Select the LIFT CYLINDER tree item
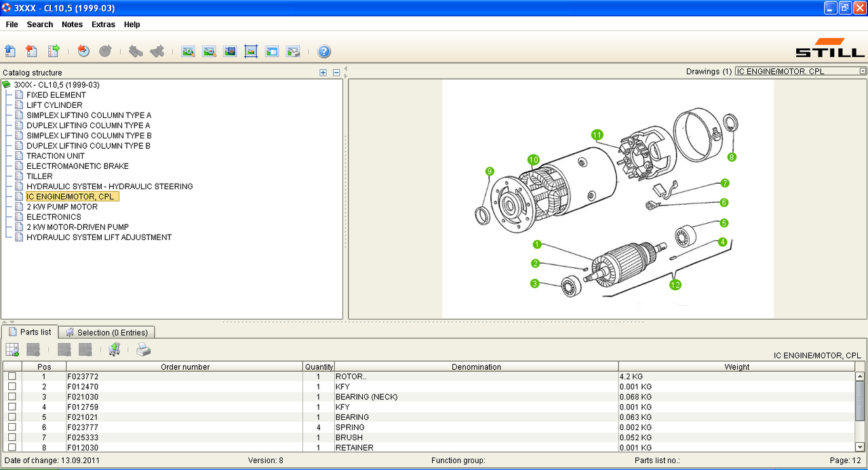The width and height of the screenshot is (868, 470). (x=54, y=105)
